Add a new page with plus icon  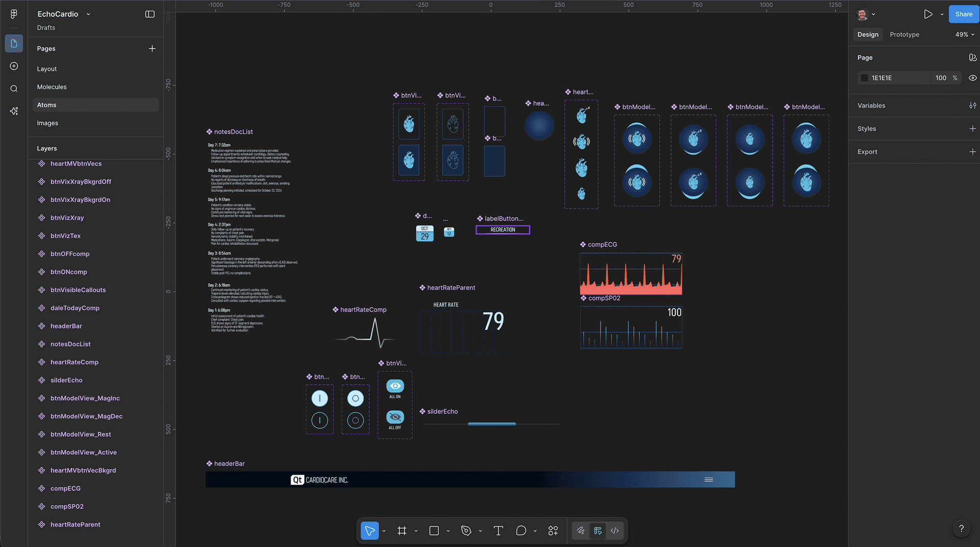(x=152, y=48)
